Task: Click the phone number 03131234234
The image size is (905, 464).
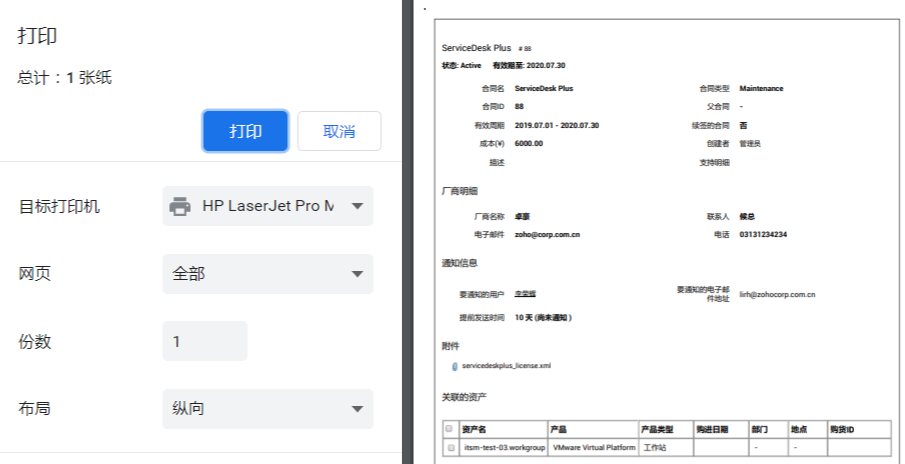Action: tap(763, 235)
